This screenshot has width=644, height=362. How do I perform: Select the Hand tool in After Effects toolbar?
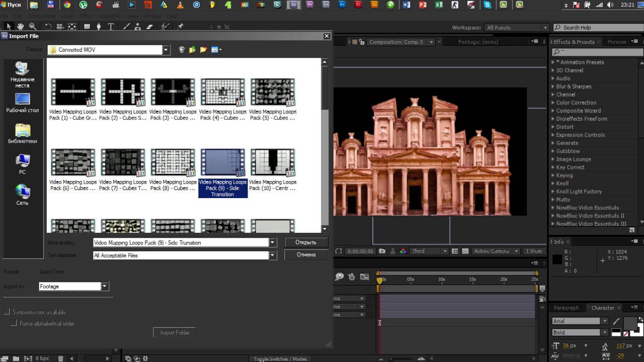tap(21, 26)
